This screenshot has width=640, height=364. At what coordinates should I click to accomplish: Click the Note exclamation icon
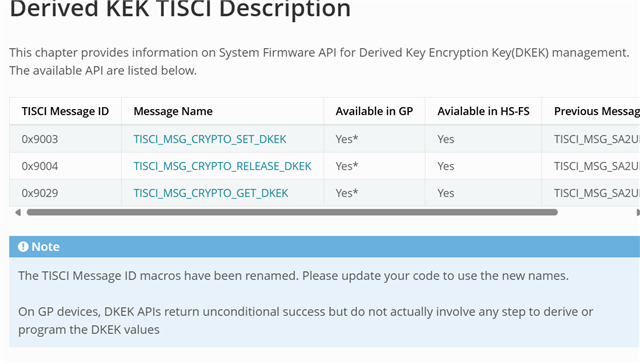pos(23,246)
